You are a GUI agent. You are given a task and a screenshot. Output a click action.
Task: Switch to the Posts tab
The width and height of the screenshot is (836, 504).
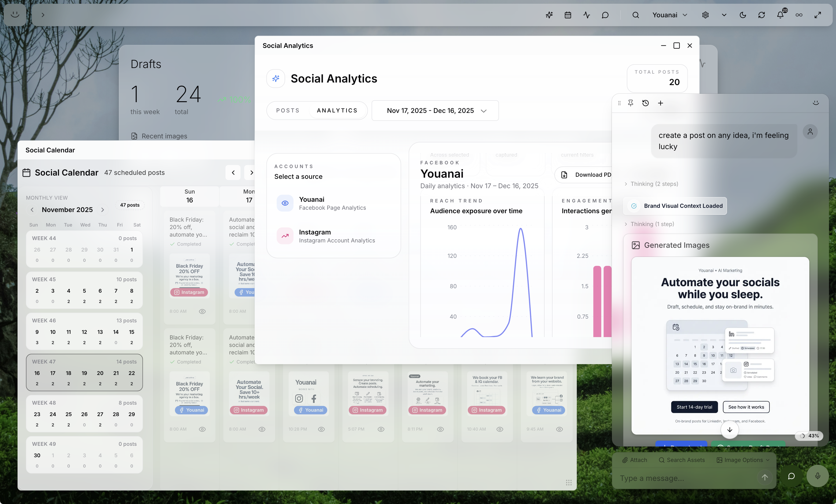287,110
